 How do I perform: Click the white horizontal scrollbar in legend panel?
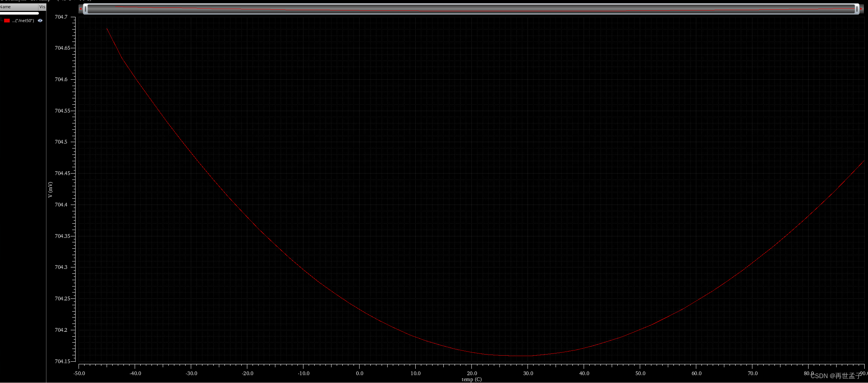click(x=19, y=13)
